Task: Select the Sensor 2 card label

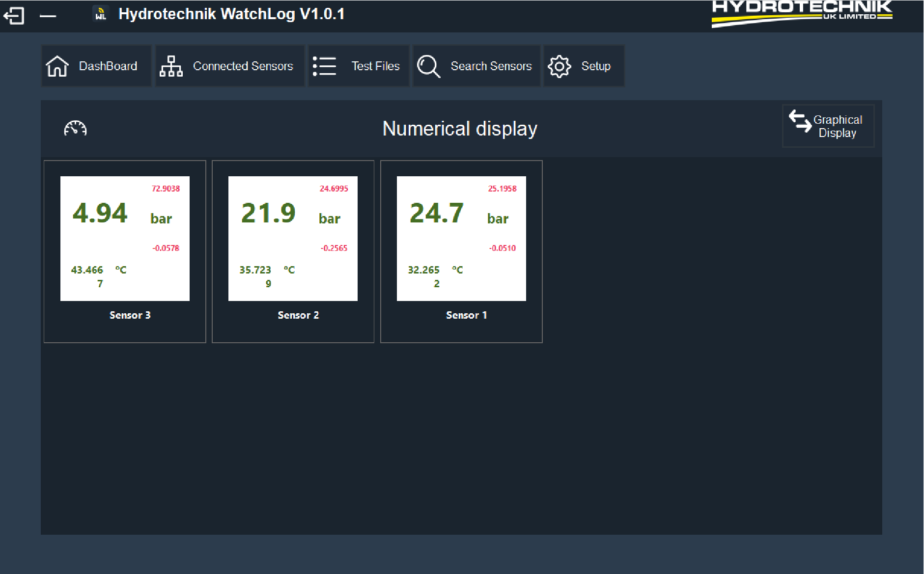Action: click(x=298, y=315)
